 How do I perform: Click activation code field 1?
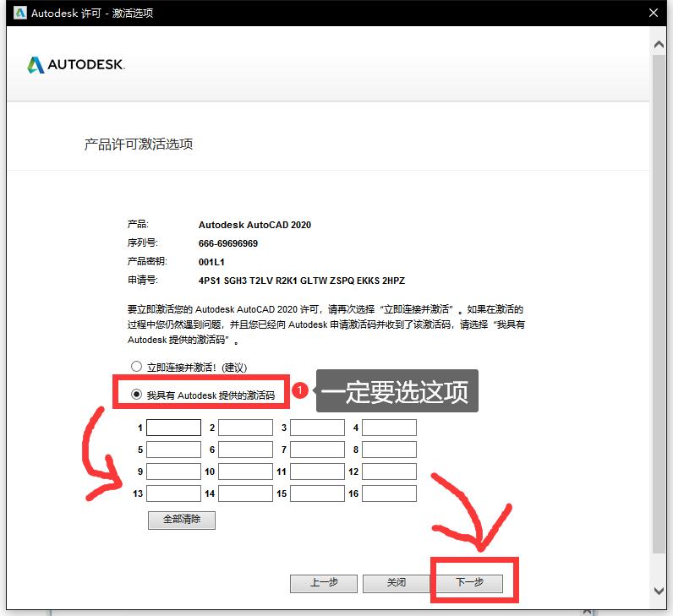[x=173, y=428]
